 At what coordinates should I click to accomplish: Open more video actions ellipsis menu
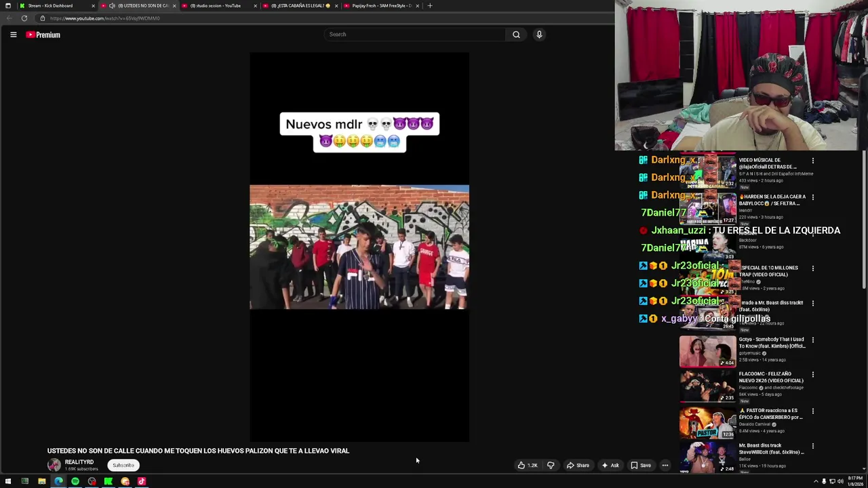(x=665, y=466)
